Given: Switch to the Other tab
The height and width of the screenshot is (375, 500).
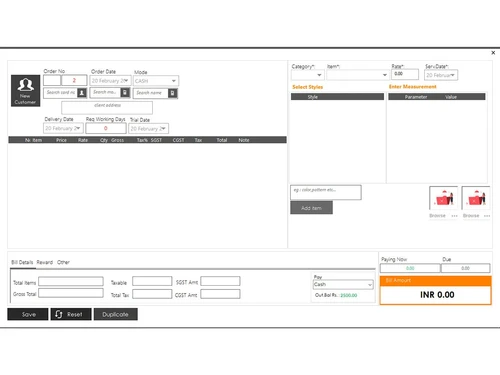Looking at the screenshot, I should click(63, 262).
